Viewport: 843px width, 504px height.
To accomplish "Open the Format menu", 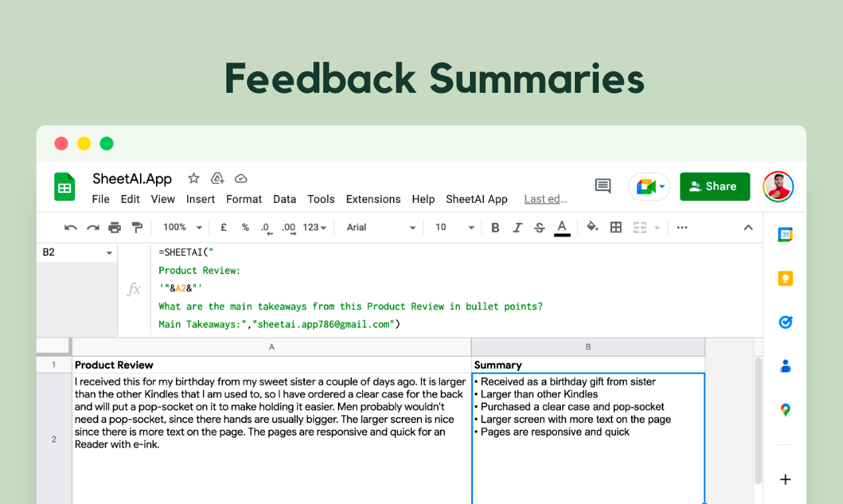I will 244,199.
